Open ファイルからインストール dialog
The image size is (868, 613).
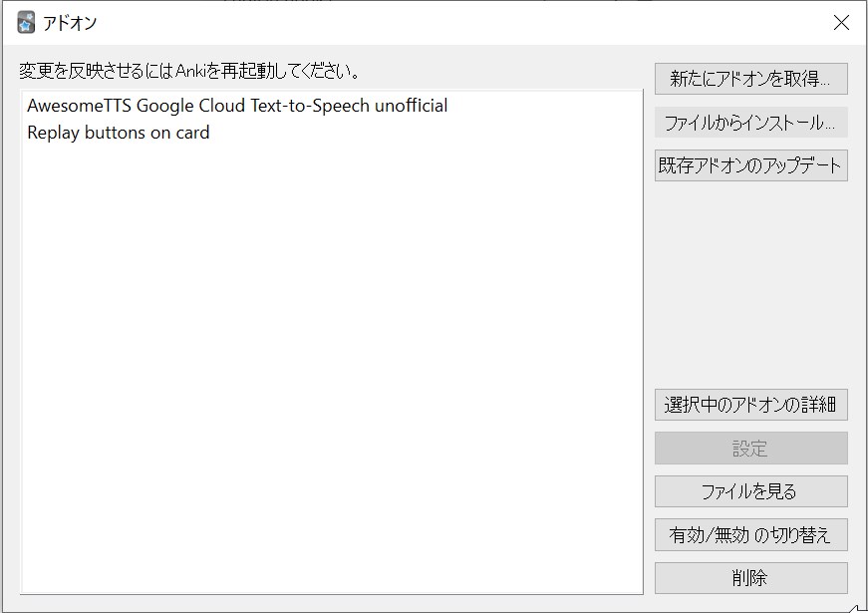[750, 123]
